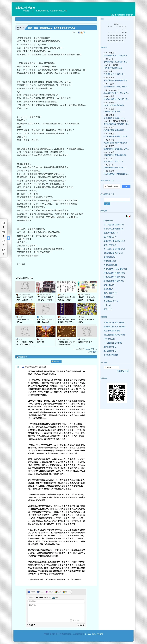This screenshot has height=644, width=147.
Task: Click the comment bubble icon in floating sidebar
Action: [4, 241]
